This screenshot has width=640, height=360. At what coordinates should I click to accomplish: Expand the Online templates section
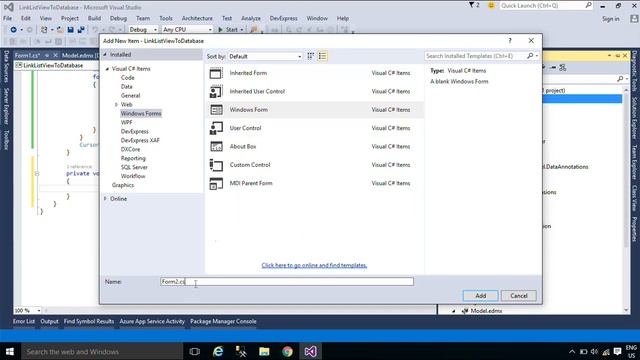(105, 198)
